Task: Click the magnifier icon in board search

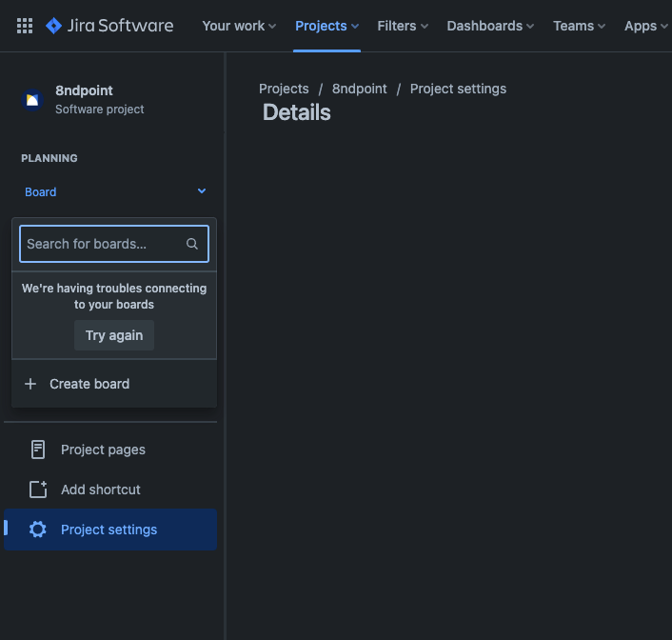Action: pyautogui.click(x=192, y=244)
